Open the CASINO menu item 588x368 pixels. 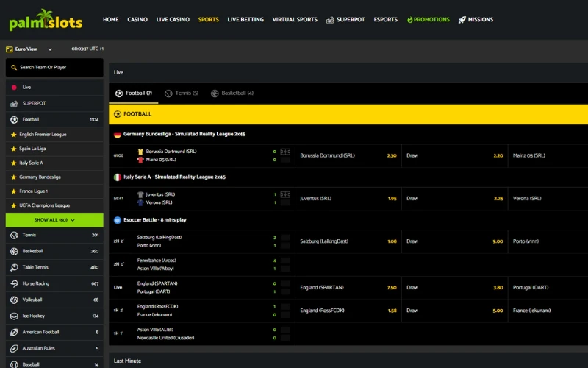point(137,20)
